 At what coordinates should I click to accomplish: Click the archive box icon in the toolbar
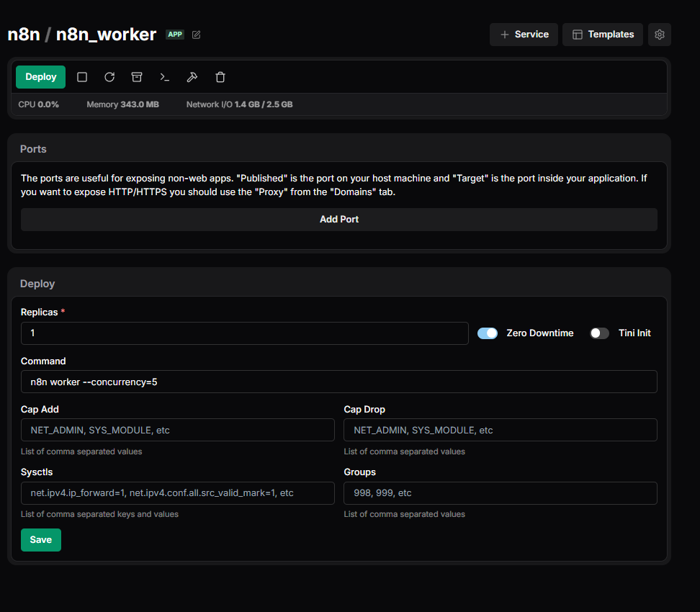[x=137, y=77]
